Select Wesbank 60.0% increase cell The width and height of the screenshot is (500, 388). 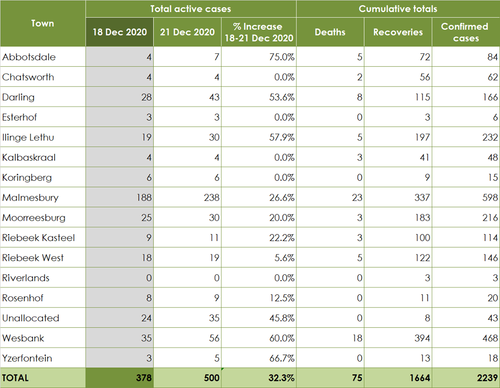(259, 338)
